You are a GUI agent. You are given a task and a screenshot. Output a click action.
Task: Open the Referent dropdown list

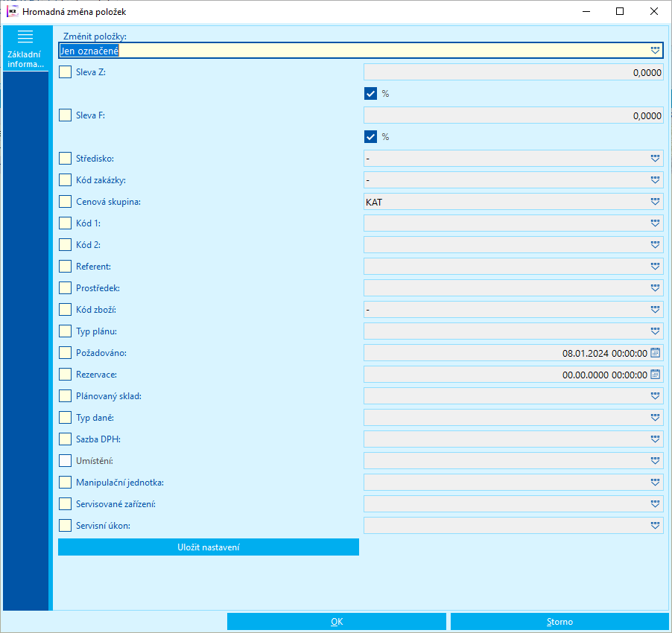coord(655,267)
